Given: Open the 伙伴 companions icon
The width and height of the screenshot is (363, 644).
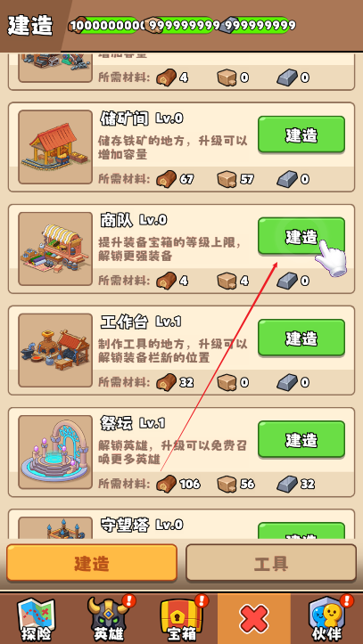Looking at the screenshot, I should tap(327, 618).
